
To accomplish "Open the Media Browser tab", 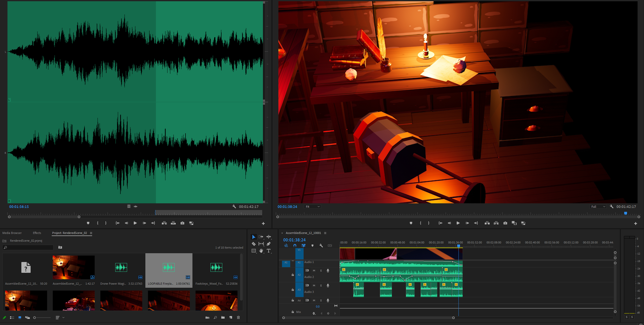I will click(12, 233).
